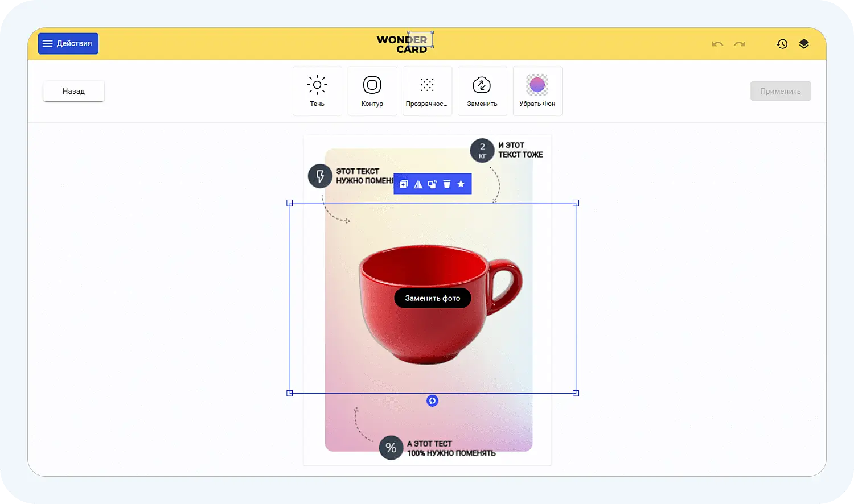Open the layers panel icon
This screenshot has width=854, height=504.
(803, 43)
